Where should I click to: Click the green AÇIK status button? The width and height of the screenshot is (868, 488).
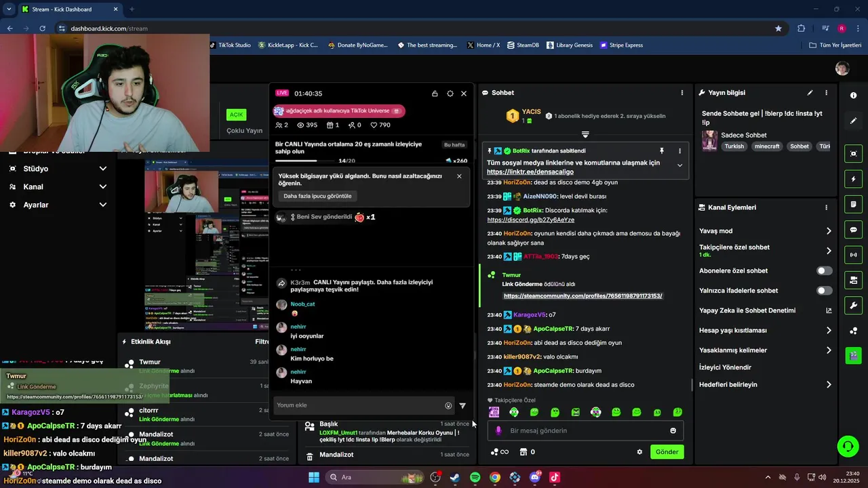click(236, 115)
